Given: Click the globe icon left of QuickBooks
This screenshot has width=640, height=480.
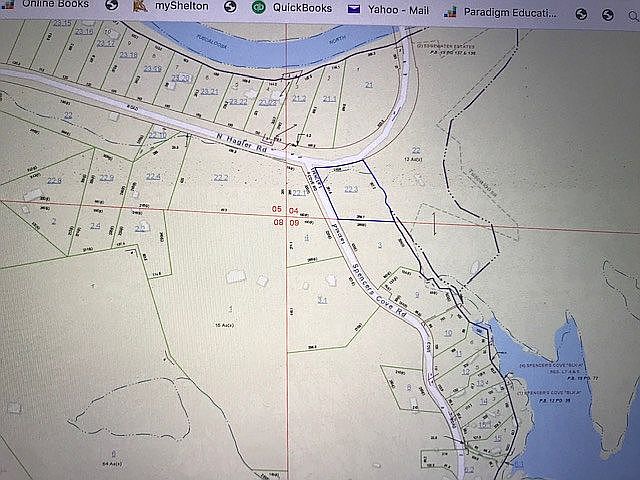Looking at the screenshot, I should coord(231,8).
